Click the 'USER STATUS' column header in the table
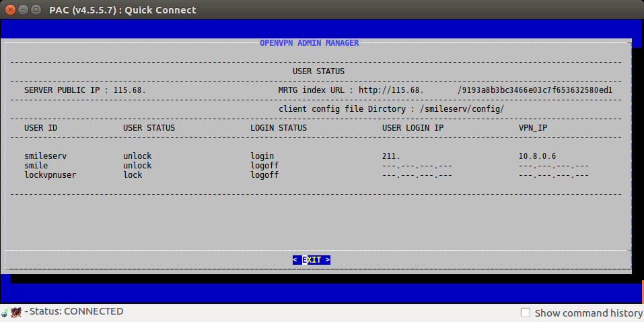Viewport: 644px width, 322px height. tap(149, 128)
